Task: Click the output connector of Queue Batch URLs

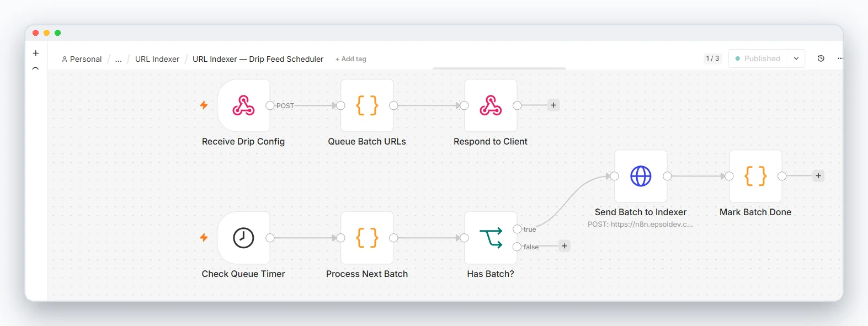Action: click(x=393, y=105)
